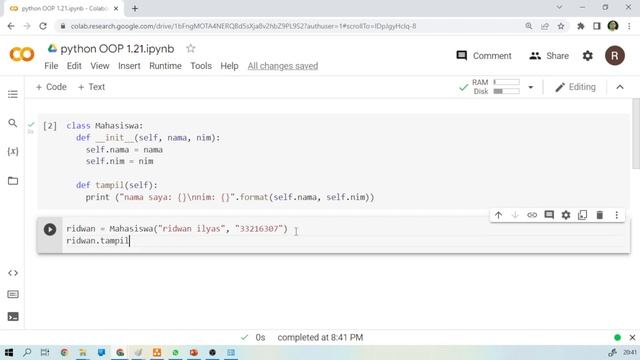The image size is (640, 360).
Task: Open the Help menu
Action: click(x=229, y=66)
